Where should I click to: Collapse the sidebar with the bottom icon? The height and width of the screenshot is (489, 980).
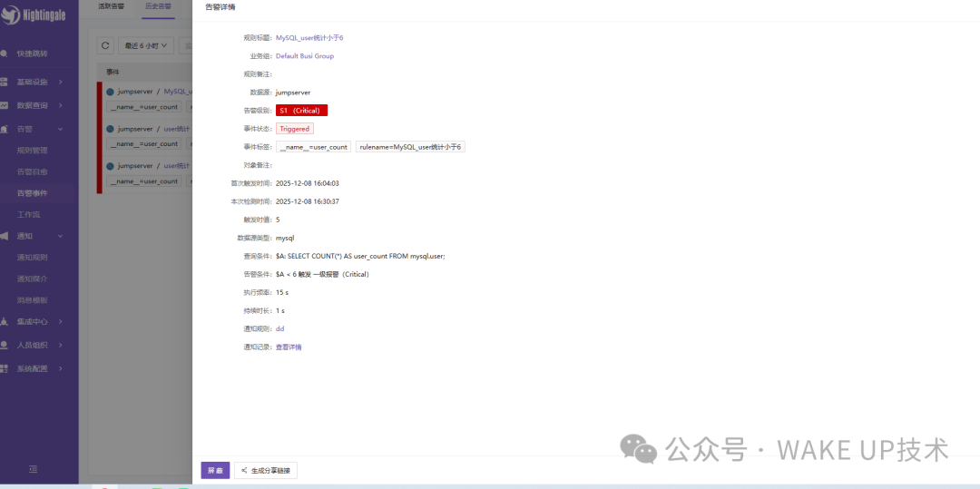pyautogui.click(x=34, y=469)
